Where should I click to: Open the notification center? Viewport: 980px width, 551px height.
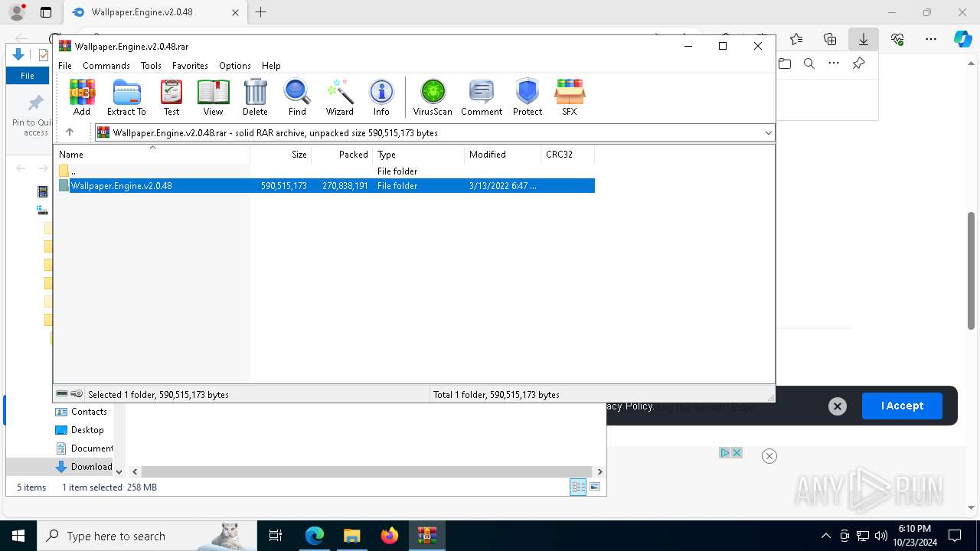click(x=955, y=536)
